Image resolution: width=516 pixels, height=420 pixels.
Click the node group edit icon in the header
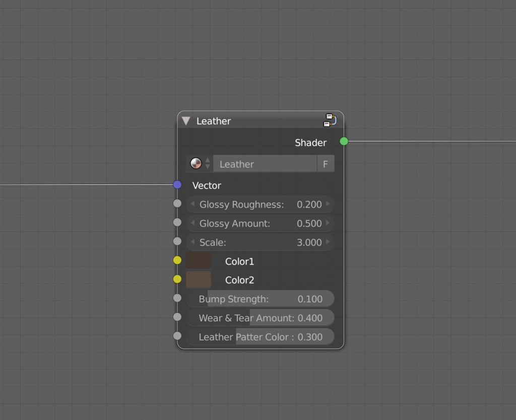point(330,120)
